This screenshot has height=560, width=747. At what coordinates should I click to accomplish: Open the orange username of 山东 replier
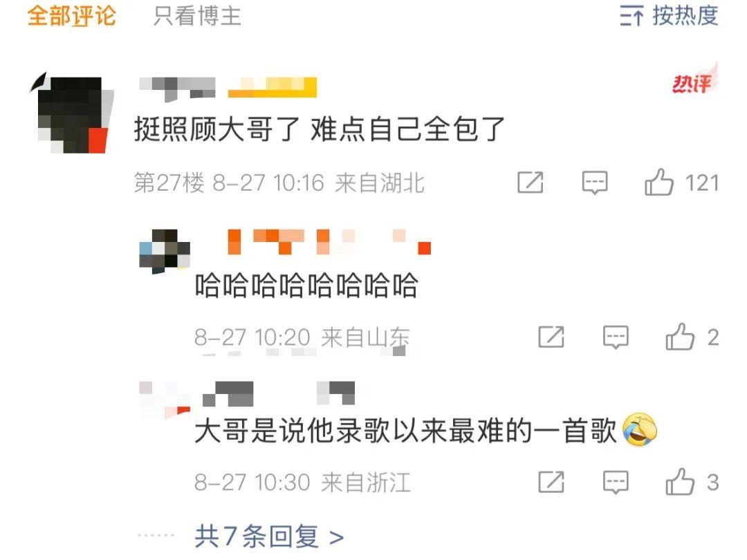[330, 242]
